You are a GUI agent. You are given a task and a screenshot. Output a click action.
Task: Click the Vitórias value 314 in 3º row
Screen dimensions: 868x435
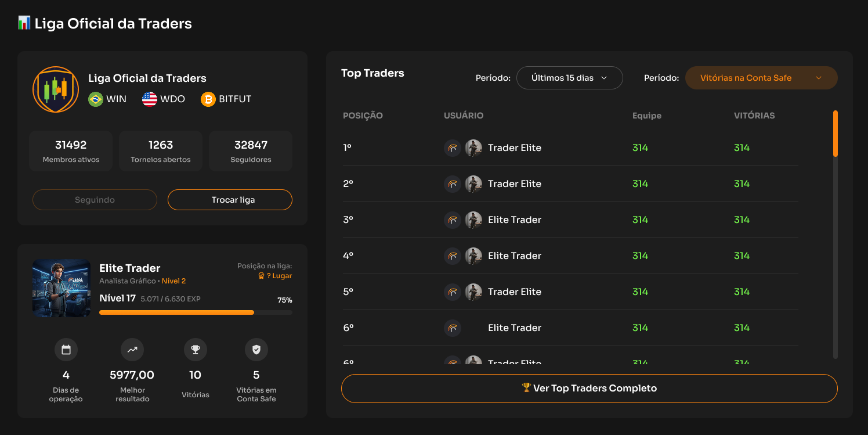tap(742, 220)
